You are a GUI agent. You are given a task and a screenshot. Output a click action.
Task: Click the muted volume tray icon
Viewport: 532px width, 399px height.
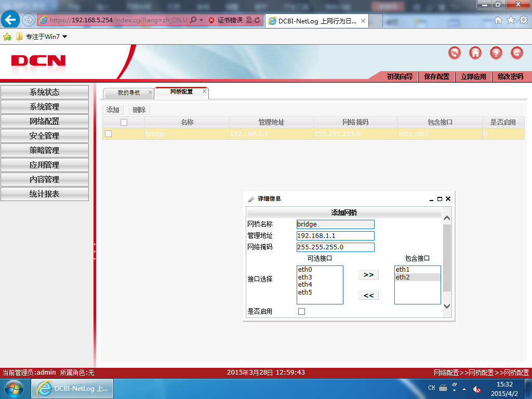tap(477, 389)
